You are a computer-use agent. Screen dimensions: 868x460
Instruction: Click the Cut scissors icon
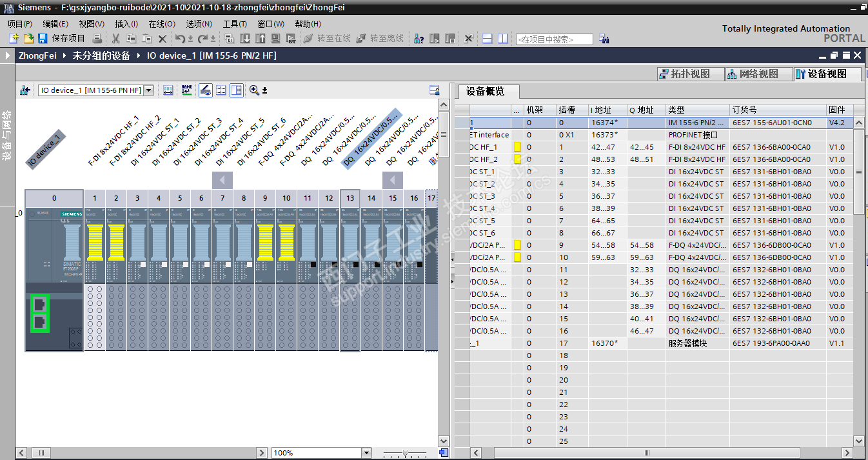pyautogui.click(x=116, y=39)
